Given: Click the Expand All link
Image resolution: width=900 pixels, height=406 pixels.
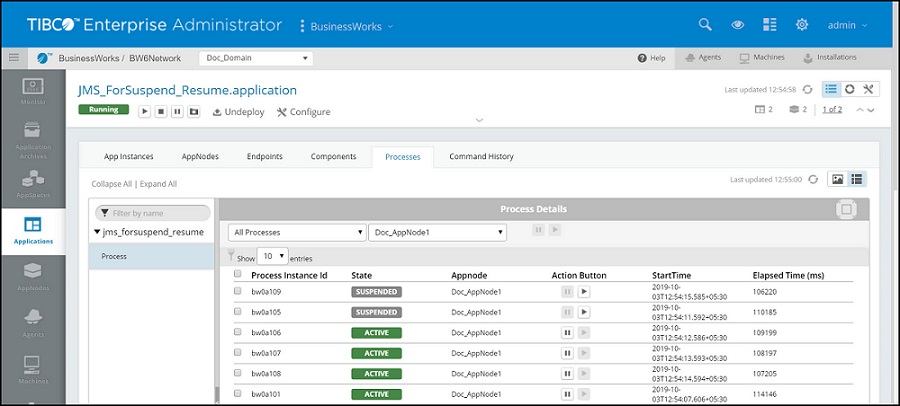Looking at the screenshot, I should [x=158, y=184].
